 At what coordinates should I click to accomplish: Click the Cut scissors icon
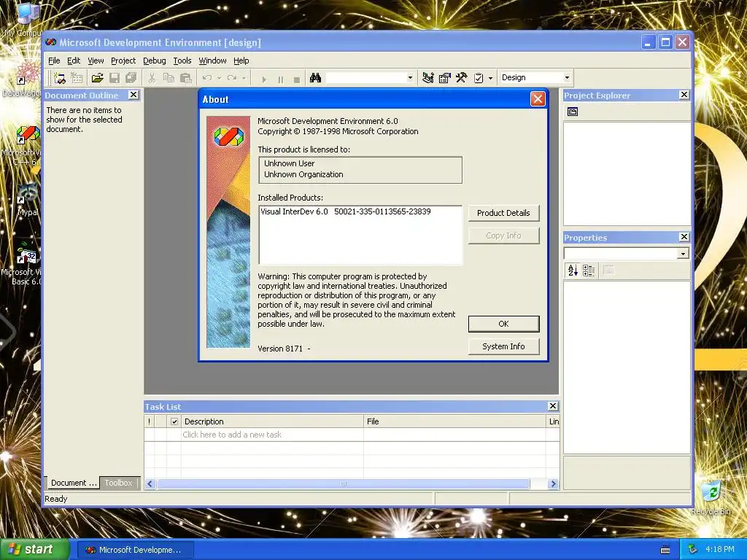coord(152,78)
